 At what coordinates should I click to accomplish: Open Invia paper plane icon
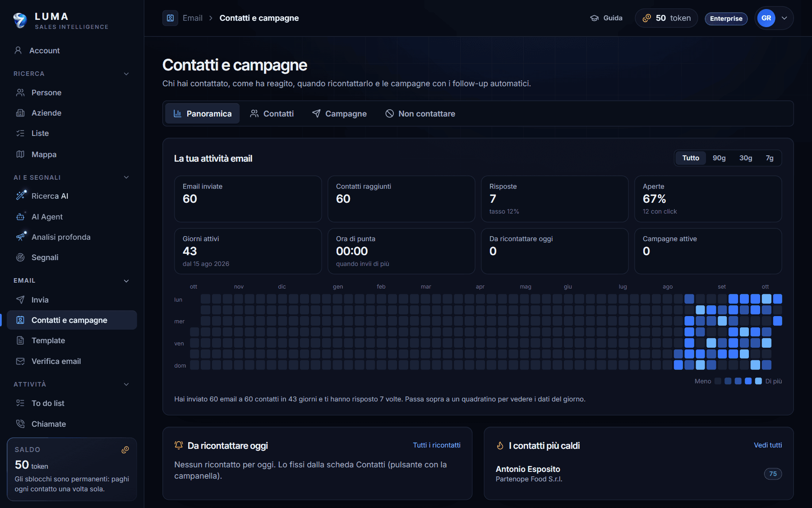click(20, 300)
